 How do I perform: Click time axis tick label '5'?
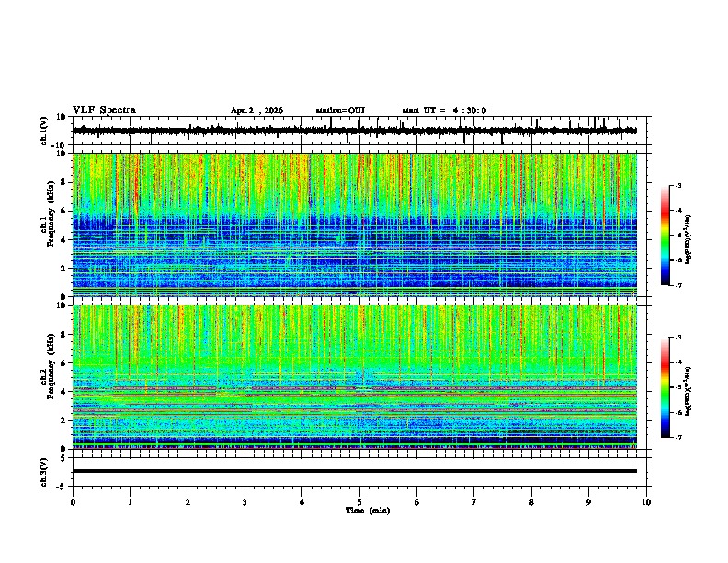point(359,502)
